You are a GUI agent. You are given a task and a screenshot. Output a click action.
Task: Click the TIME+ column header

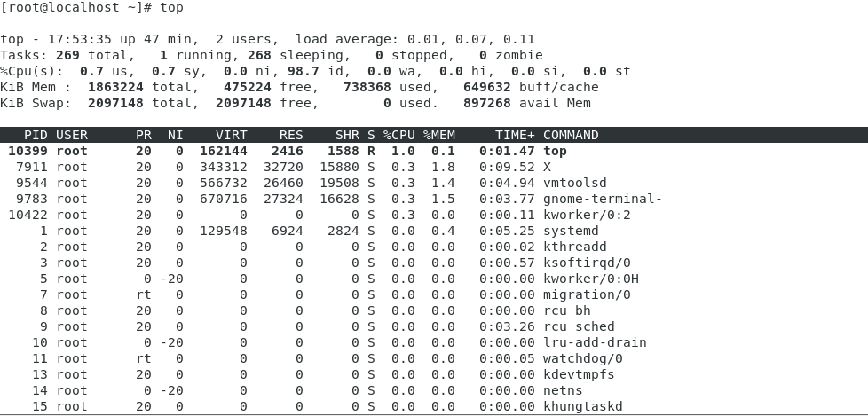pos(515,136)
